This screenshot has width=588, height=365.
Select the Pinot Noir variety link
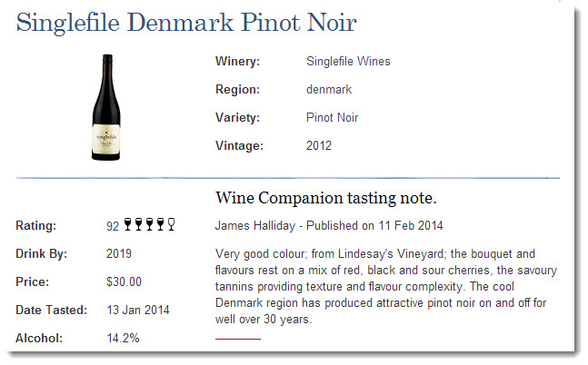[x=332, y=117]
